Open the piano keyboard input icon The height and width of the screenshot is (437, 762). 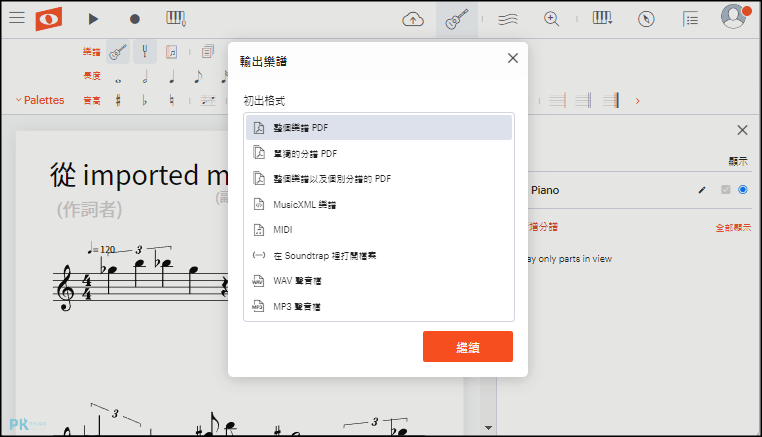pos(175,18)
